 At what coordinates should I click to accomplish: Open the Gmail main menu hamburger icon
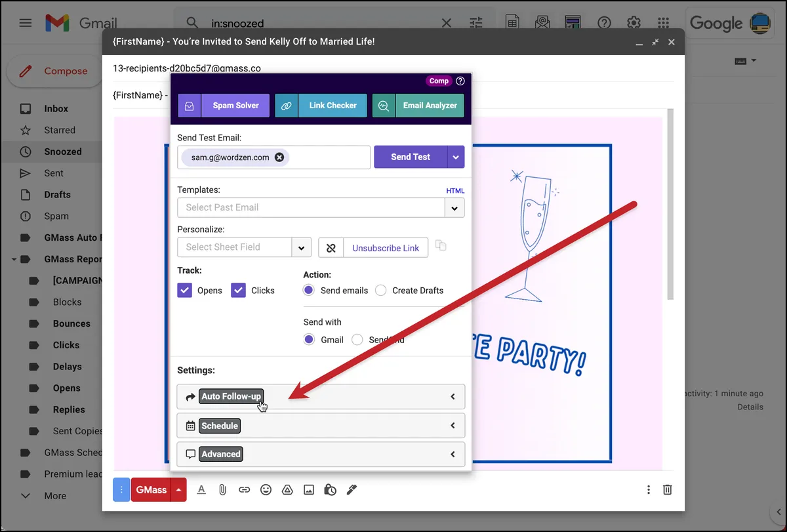tap(26, 23)
